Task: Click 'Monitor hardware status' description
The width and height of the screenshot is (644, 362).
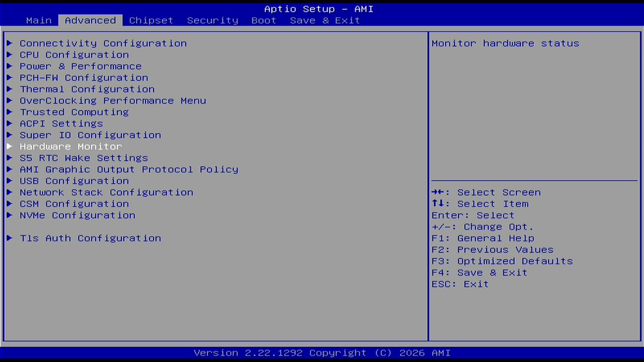Action: click(x=505, y=43)
